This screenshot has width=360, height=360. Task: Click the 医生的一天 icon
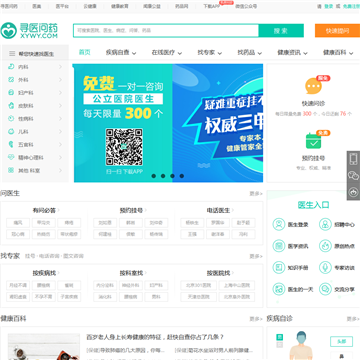(x=279, y=289)
